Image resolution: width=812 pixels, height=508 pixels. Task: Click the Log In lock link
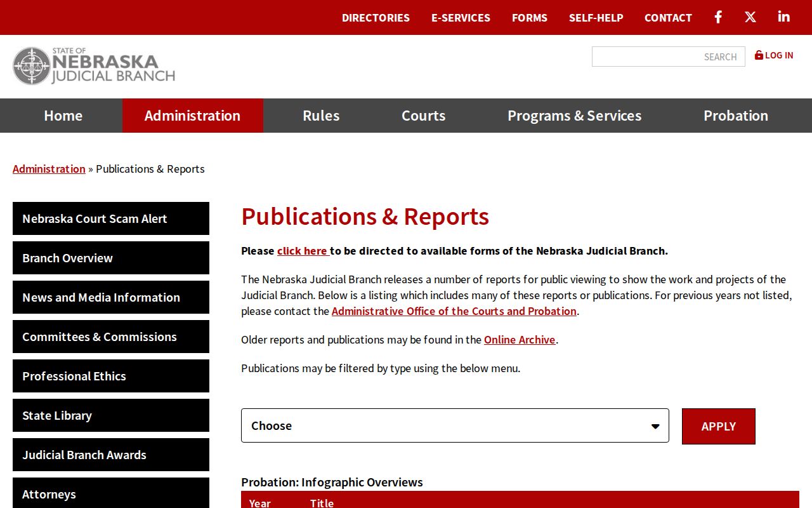(774, 55)
